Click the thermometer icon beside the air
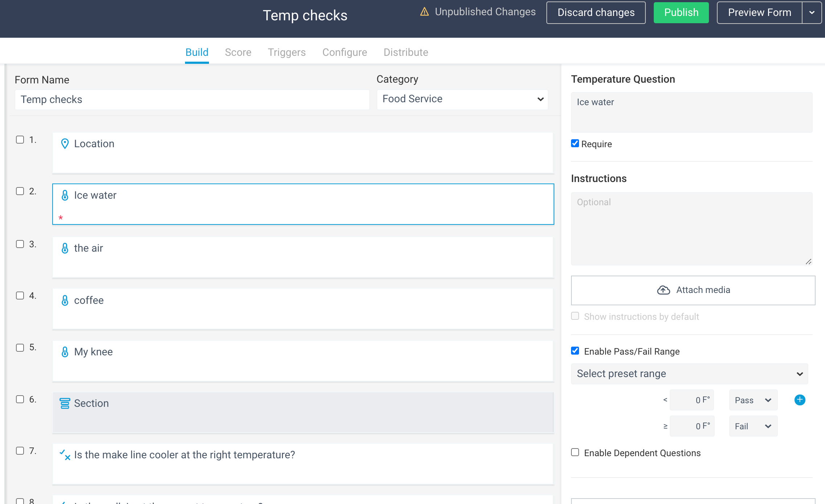 [x=65, y=248]
